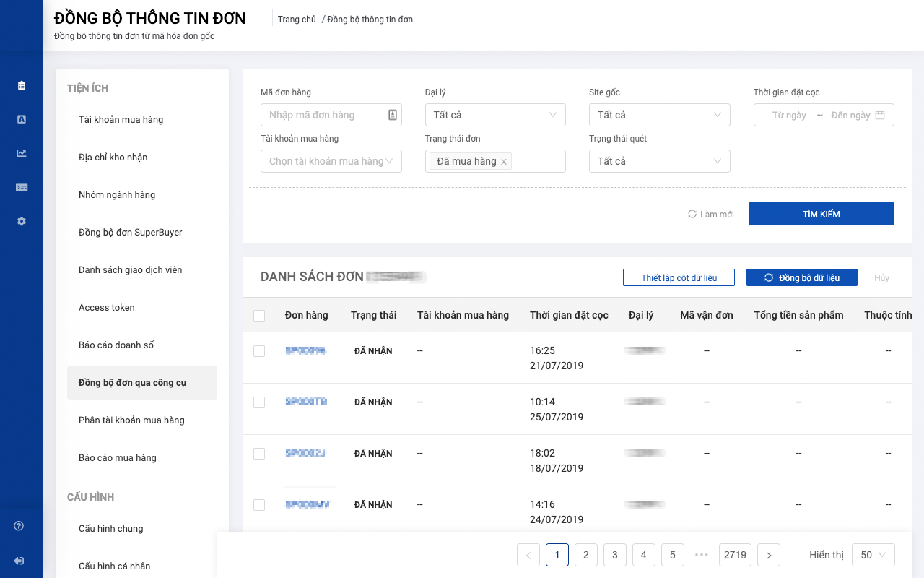Open the Site gốc dropdown
The width and height of the screenshot is (924, 578).
tap(660, 115)
